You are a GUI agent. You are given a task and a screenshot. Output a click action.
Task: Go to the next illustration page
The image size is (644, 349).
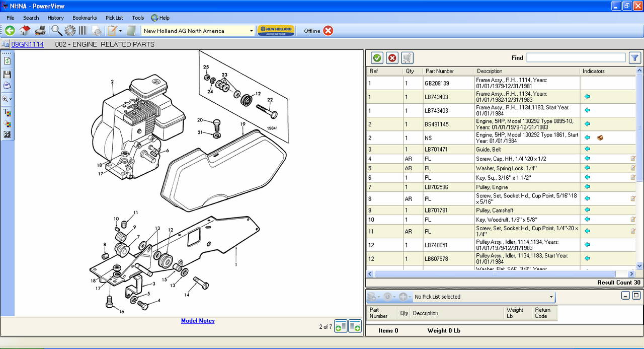(355, 326)
